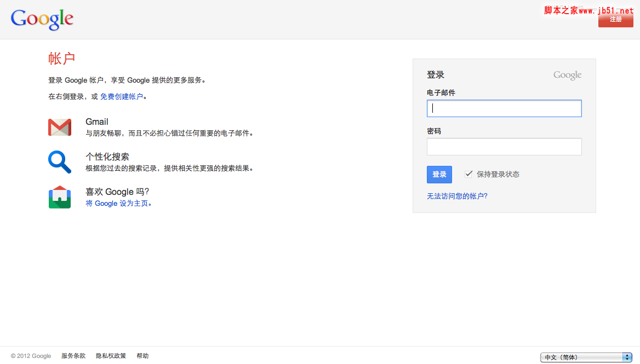Viewport: 640px width, 364px height.
Task: Open 服务条款 in the footer
Action: coord(73,356)
